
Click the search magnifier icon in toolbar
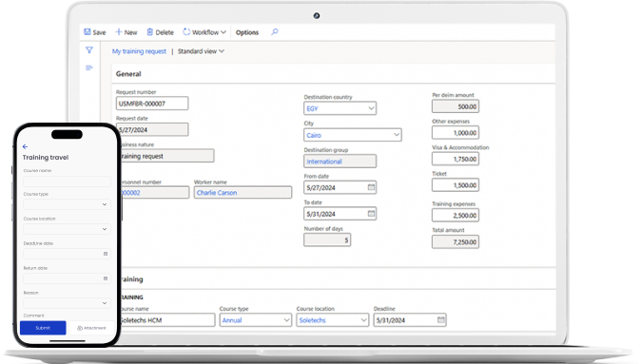click(275, 31)
